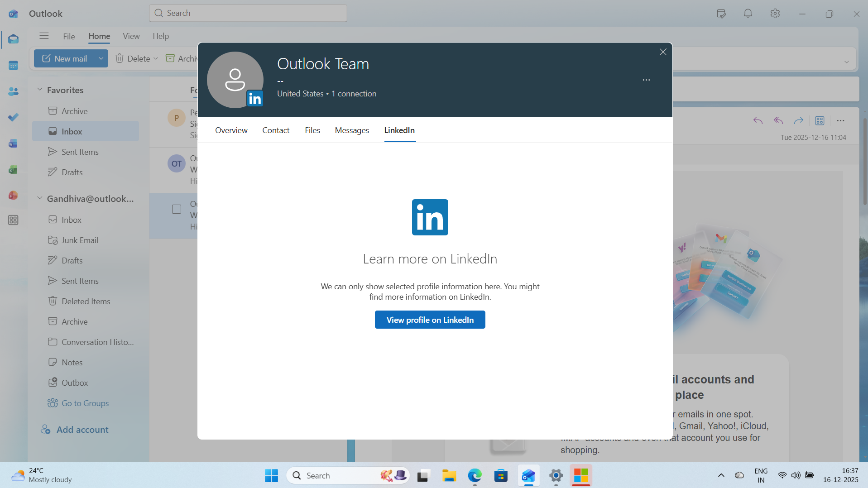The image size is (868, 488).
Task: Open the More apps grid icon
Action: coord(13,220)
